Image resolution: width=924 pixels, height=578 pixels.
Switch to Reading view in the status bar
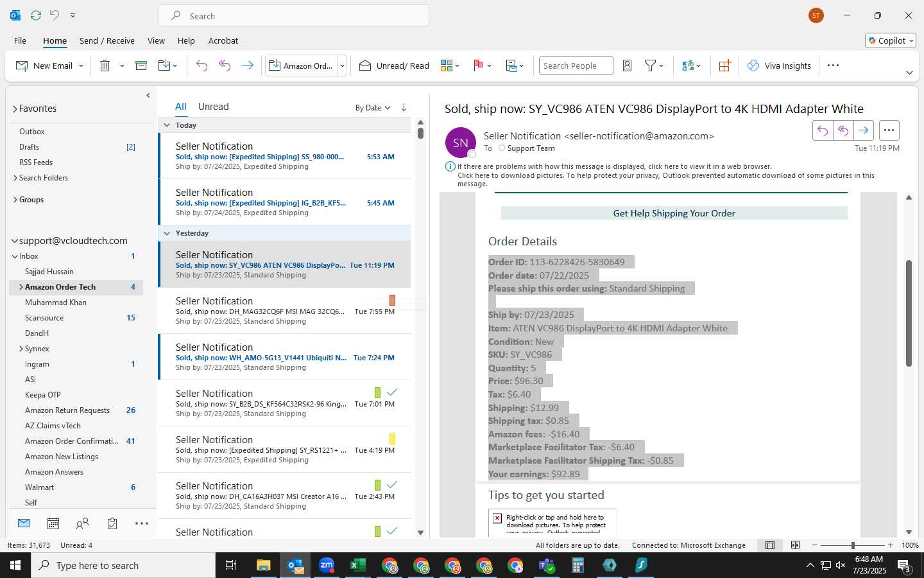796,545
